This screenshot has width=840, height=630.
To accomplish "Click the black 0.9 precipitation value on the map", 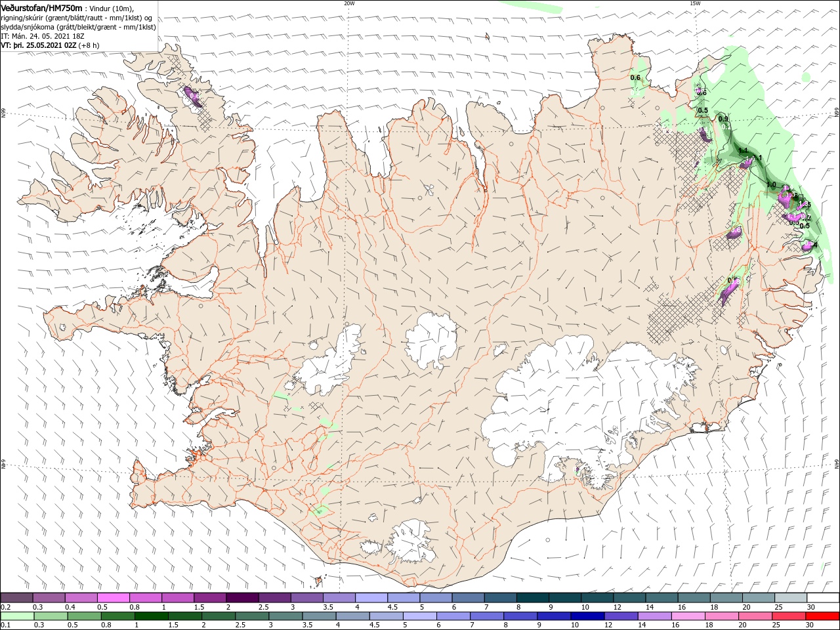I will (x=723, y=119).
